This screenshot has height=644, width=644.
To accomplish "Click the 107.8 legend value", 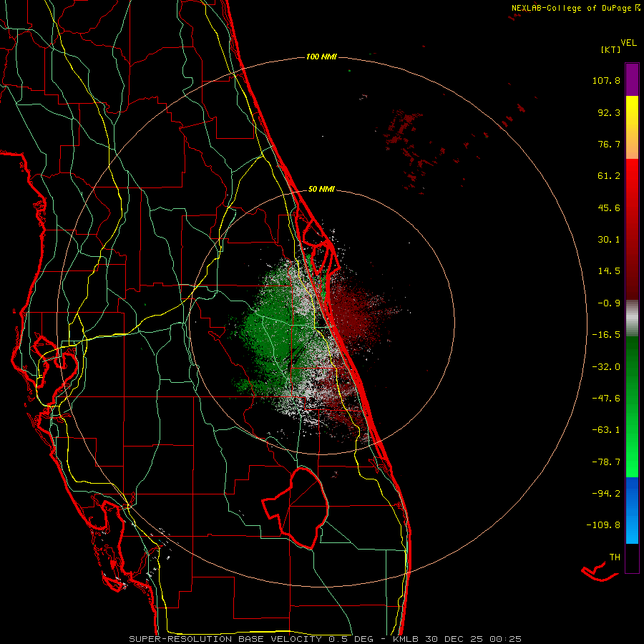I will (606, 80).
